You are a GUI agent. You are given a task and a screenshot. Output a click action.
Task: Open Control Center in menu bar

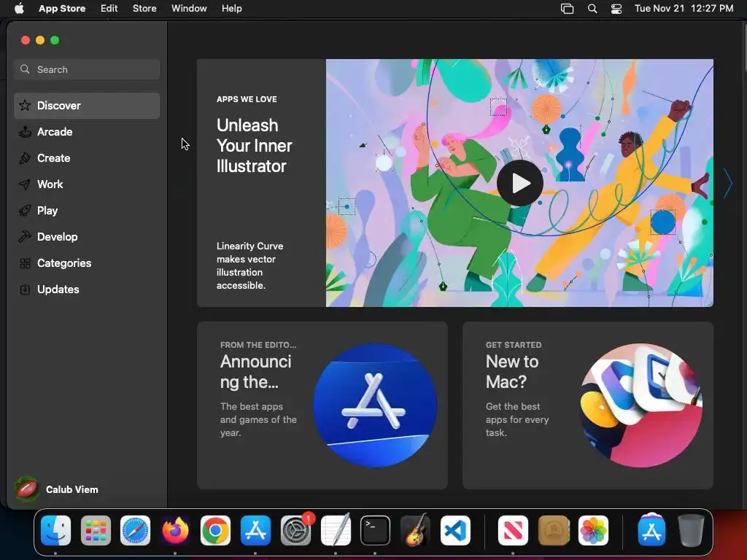click(616, 9)
